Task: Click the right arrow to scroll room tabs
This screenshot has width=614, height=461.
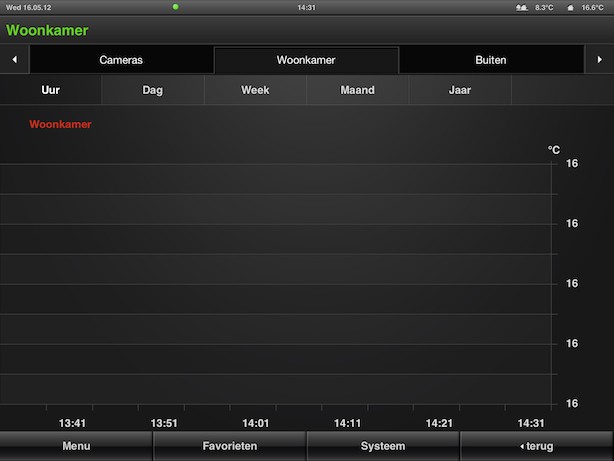Action: (598, 60)
